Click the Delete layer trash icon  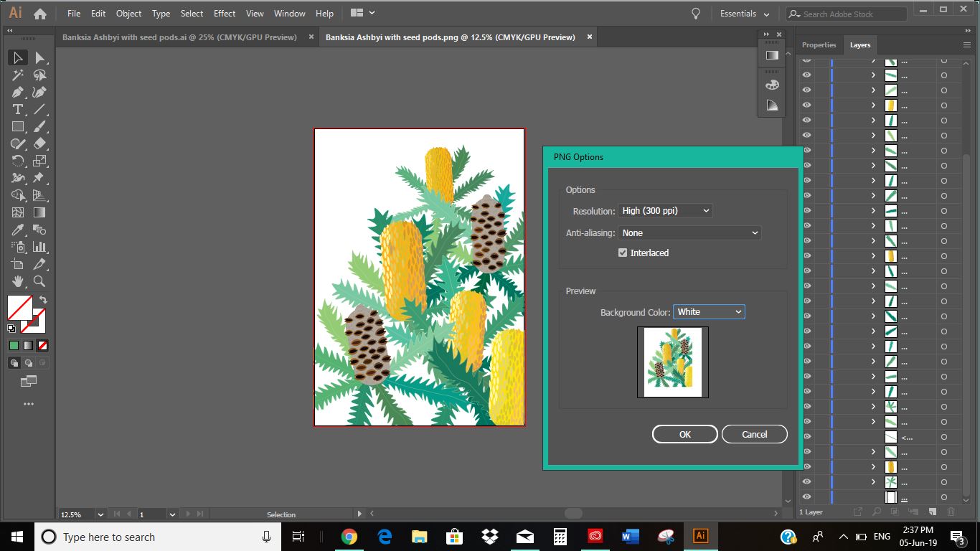tap(951, 512)
